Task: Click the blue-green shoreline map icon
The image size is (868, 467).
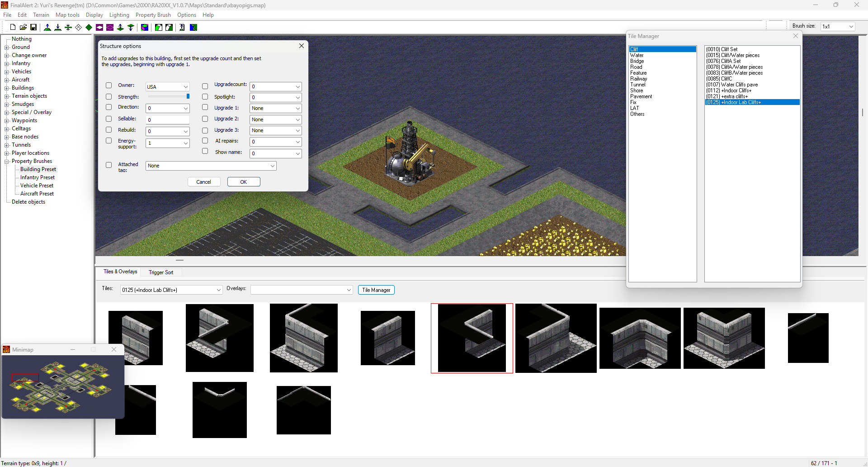Action: [193, 27]
